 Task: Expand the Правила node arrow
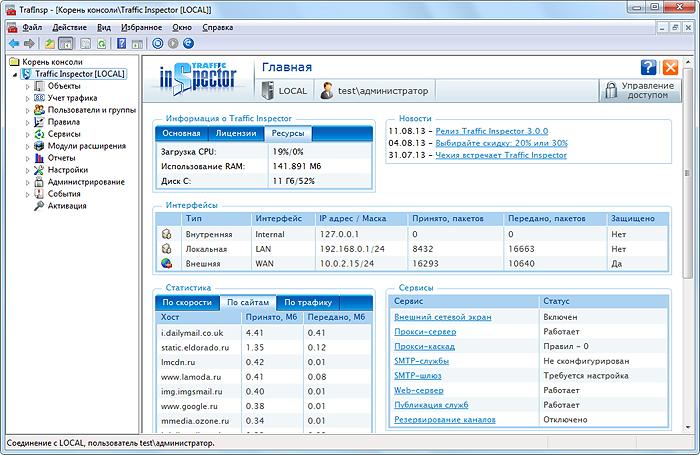pyautogui.click(x=27, y=122)
